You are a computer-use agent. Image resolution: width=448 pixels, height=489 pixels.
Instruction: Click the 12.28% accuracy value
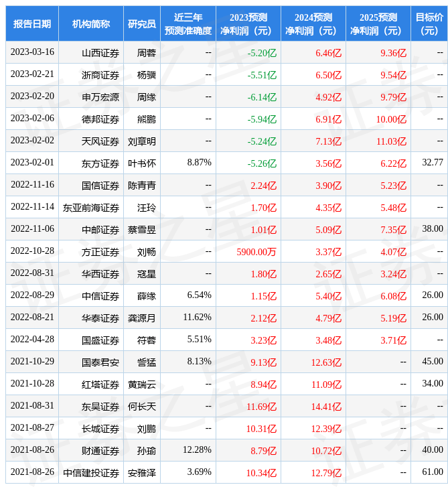pyautogui.click(x=197, y=450)
